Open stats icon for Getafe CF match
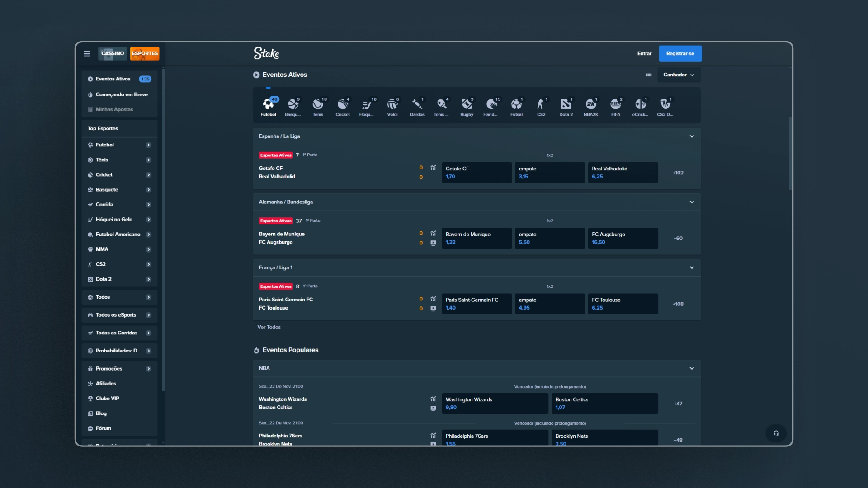The image size is (868, 488). pos(433,168)
